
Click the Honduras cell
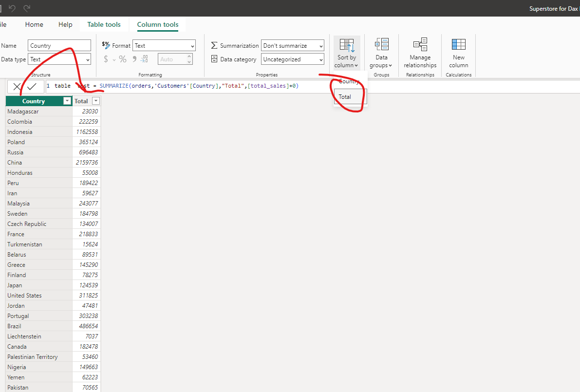tap(39, 173)
